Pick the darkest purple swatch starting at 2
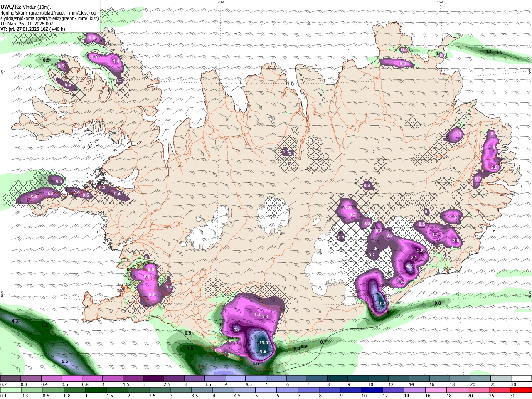 [153, 379]
